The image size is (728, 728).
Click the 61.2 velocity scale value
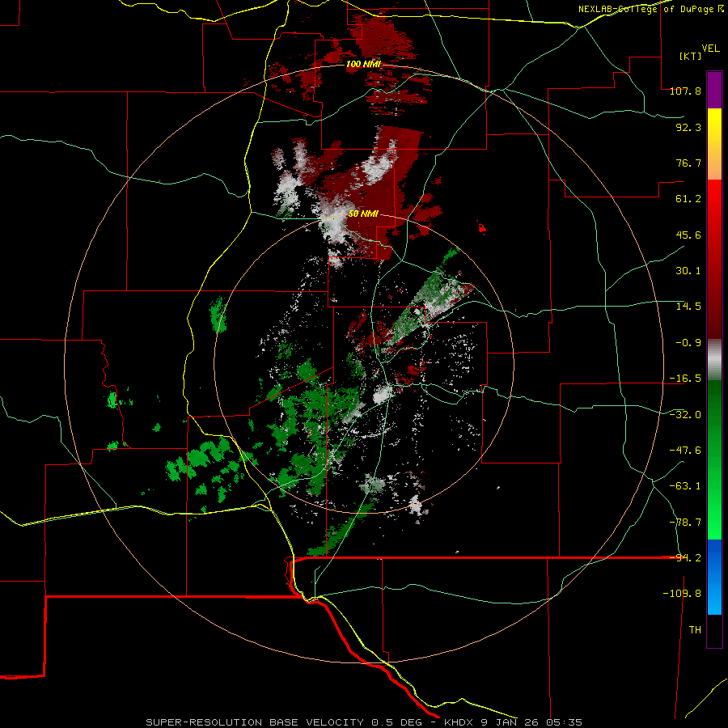click(x=688, y=199)
